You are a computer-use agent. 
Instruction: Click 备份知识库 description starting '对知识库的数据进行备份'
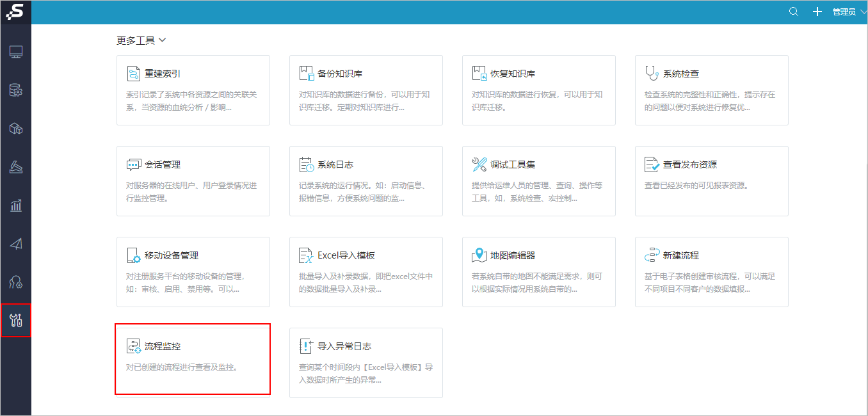[x=364, y=101]
